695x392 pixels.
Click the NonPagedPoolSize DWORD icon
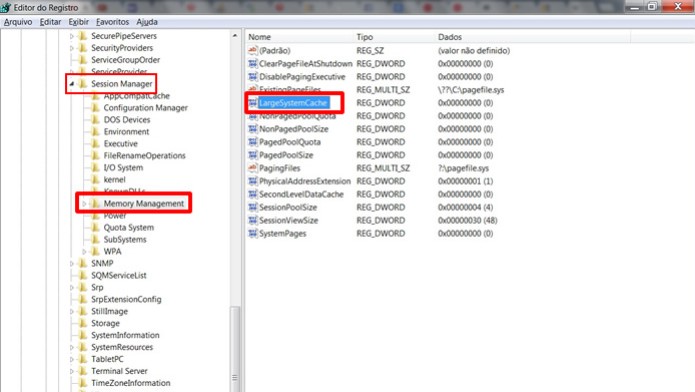coord(253,129)
